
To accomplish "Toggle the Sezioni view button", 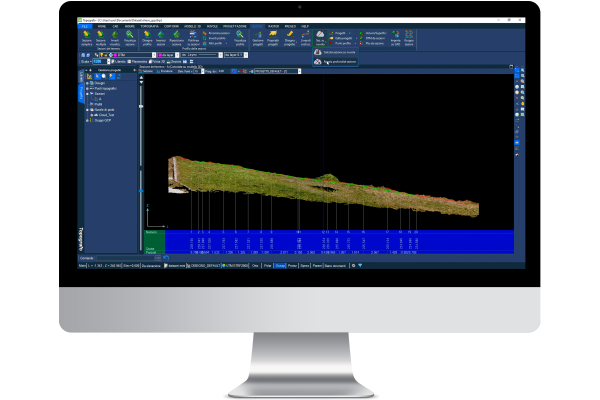I will 174,61.
